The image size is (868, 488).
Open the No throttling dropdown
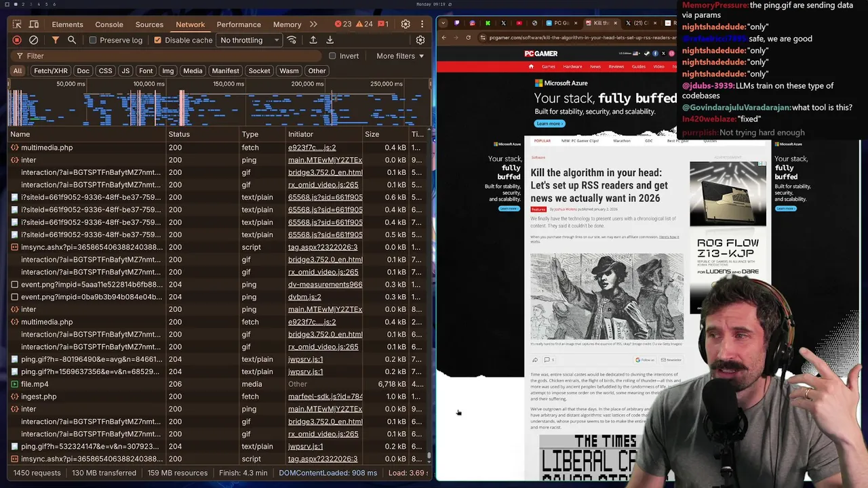(x=250, y=40)
